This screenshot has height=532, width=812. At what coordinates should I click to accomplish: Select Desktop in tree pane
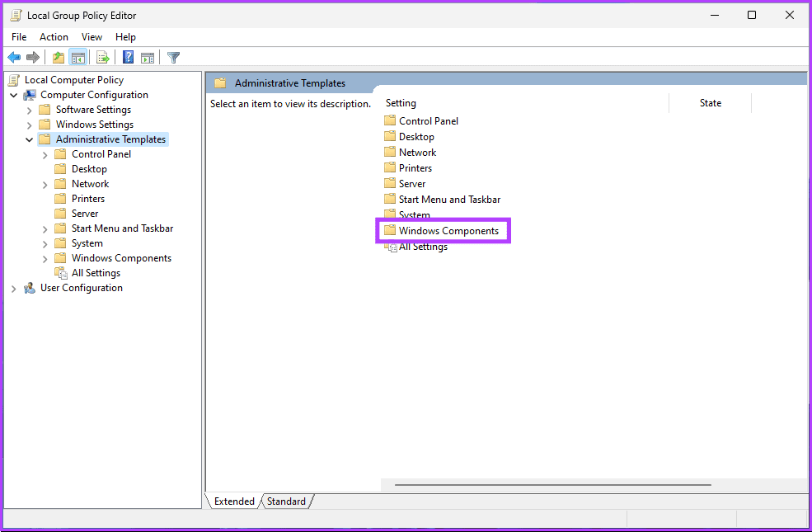point(89,169)
